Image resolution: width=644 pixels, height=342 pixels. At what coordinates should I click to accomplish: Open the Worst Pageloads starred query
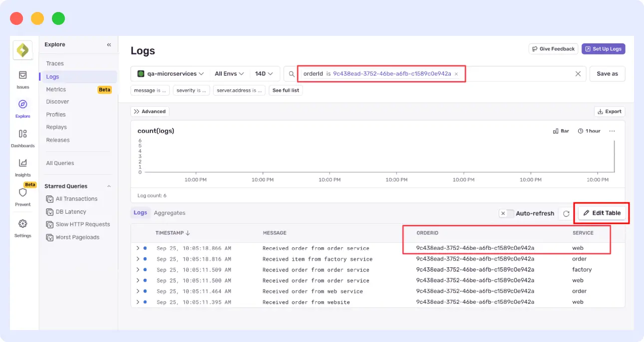(x=77, y=237)
